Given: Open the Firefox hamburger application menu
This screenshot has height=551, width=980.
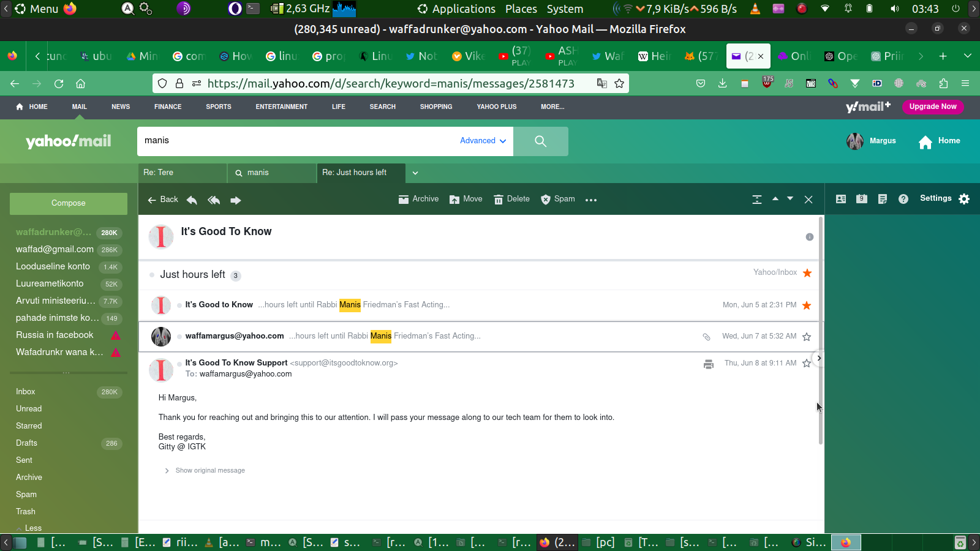Looking at the screenshot, I should click(x=965, y=84).
